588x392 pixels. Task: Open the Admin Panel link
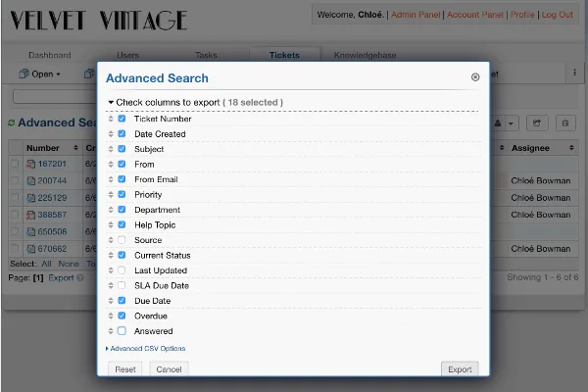click(416, 15)
